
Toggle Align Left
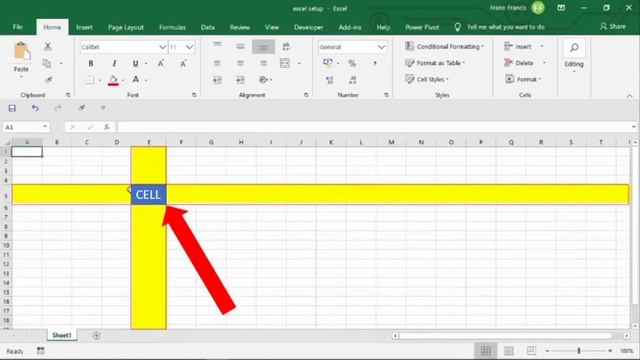point(217,63)
